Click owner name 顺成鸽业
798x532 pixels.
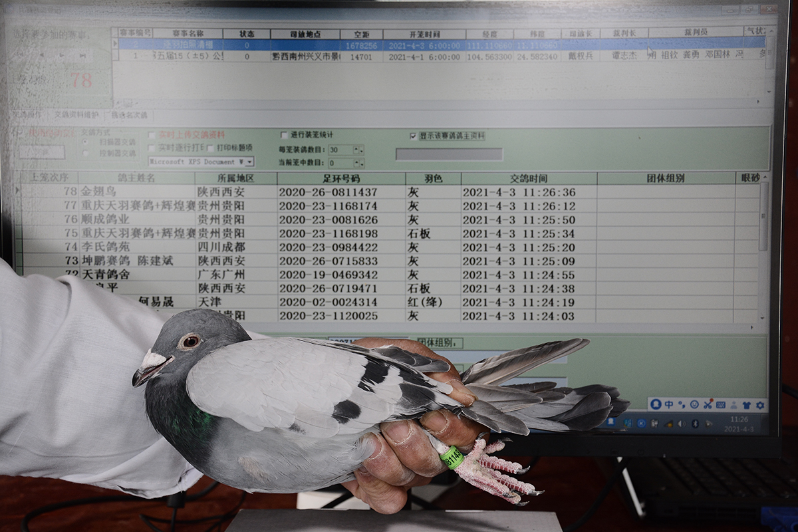coord(106,219)
